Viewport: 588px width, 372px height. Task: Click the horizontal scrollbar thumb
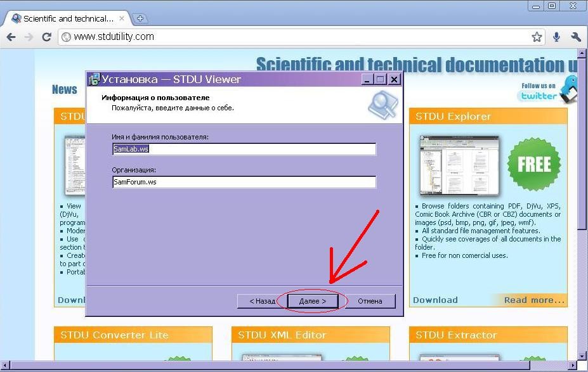[270, 365]
